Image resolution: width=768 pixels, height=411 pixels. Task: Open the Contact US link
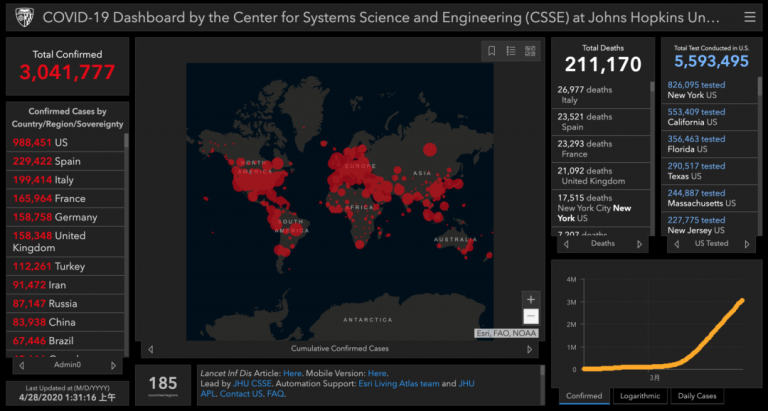click(x=242, y=394)
